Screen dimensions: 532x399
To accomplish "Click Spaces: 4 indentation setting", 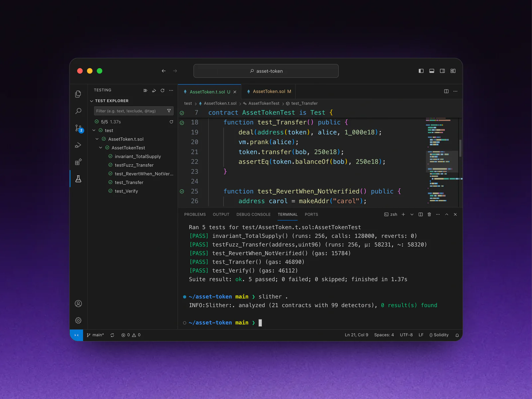I will point(384,335).
